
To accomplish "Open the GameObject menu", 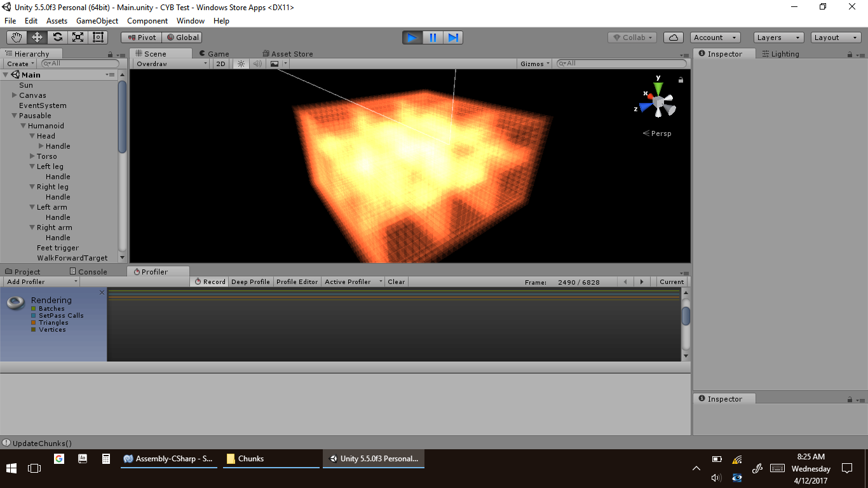I will [97, 21].
